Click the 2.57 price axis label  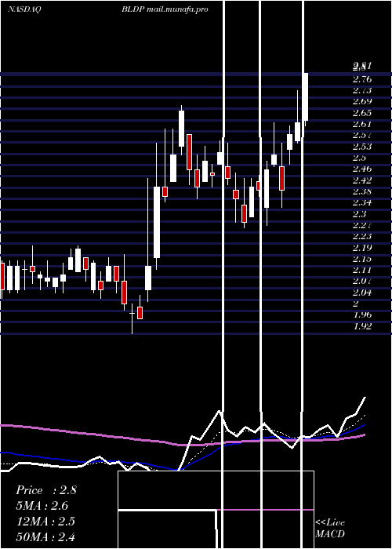coord(362,136)
